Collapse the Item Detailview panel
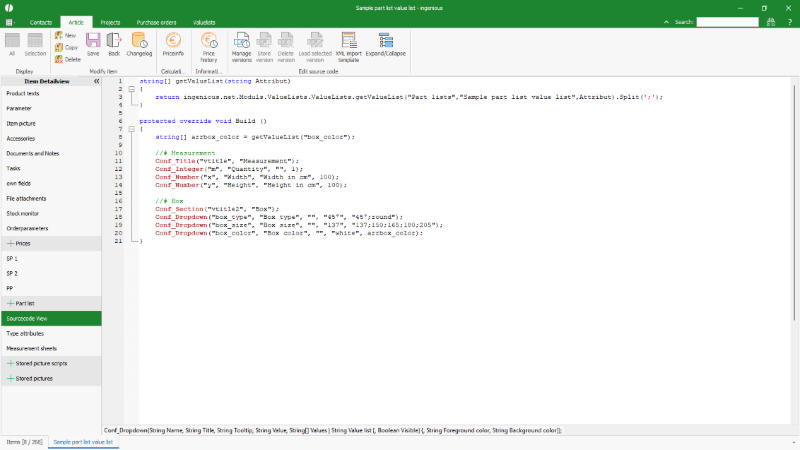This screenshot has height=450, width=800. [96, 81]
